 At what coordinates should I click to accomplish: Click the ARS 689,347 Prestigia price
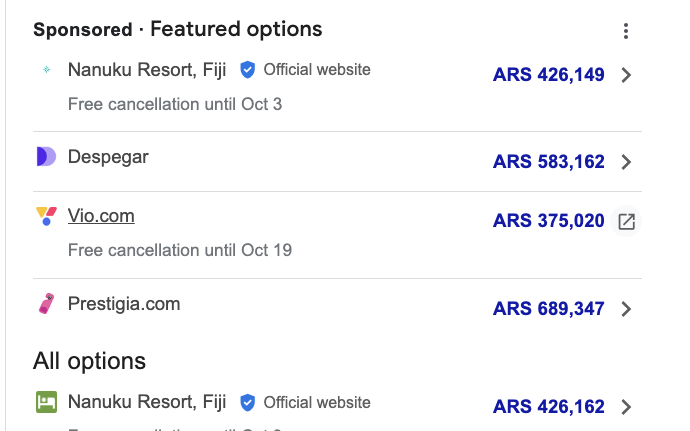(x=548, y=308)
